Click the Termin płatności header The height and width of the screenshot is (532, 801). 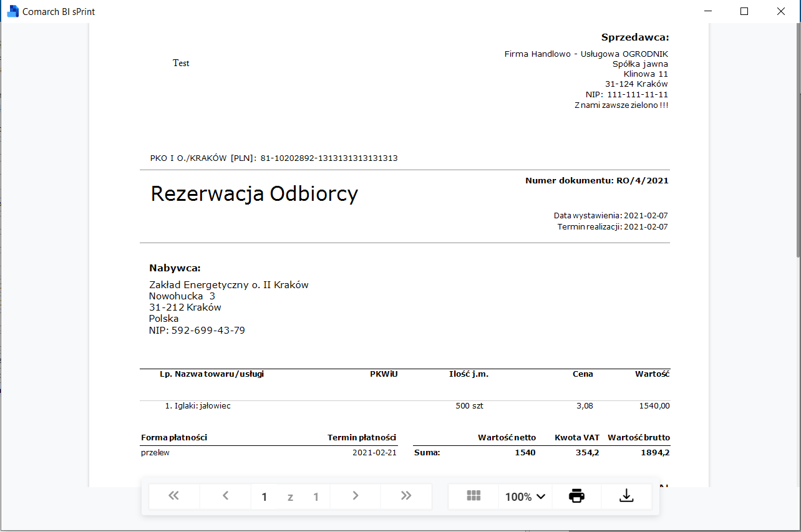coord(362,438)
